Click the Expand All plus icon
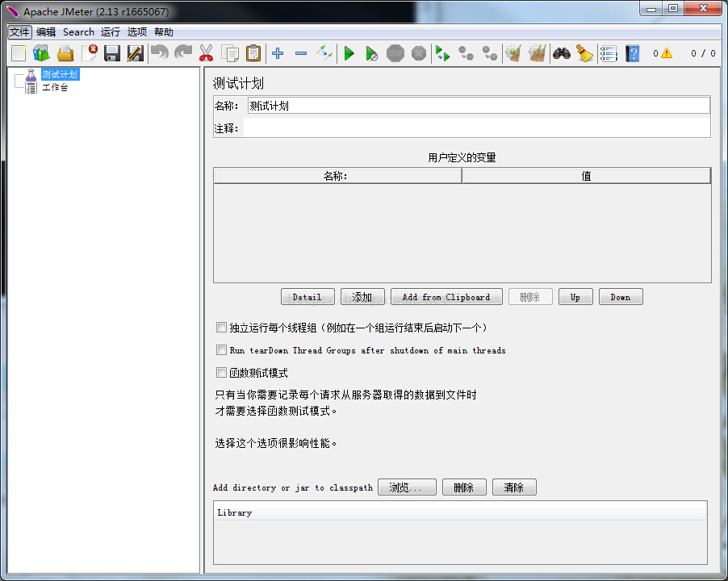The height and width of the screenshot is (581, 728). [278, 53]
